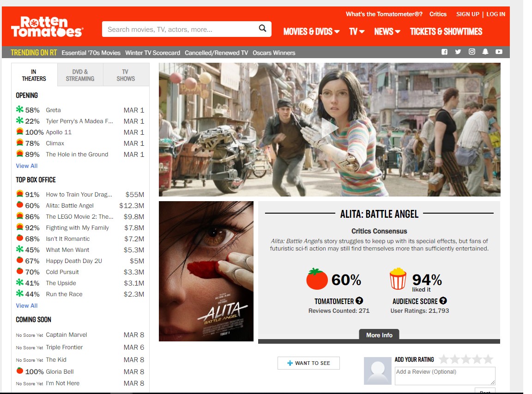
Task: Rate the movie one star
Action: (x=444, y=359)
